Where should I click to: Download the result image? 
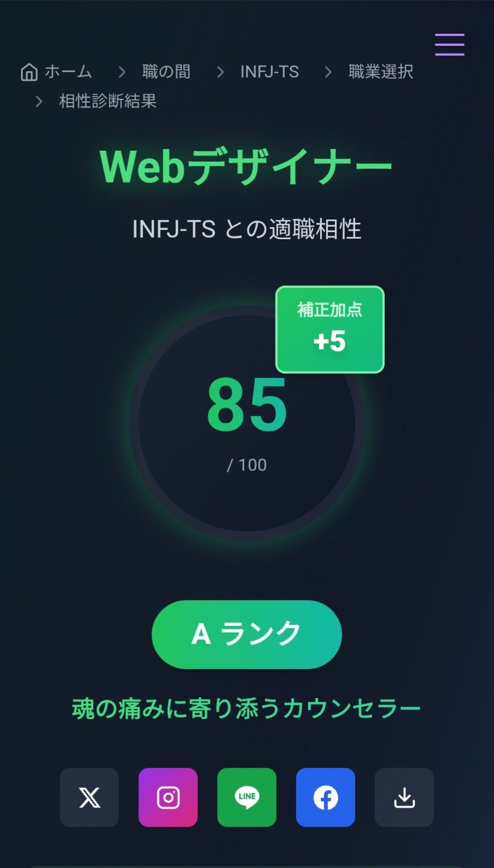click(x=404, y=797)
